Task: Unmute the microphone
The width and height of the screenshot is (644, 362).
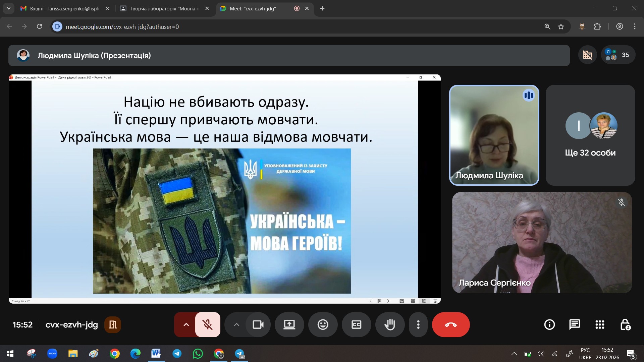Action: pyautogui.click(x=208, y=324)
